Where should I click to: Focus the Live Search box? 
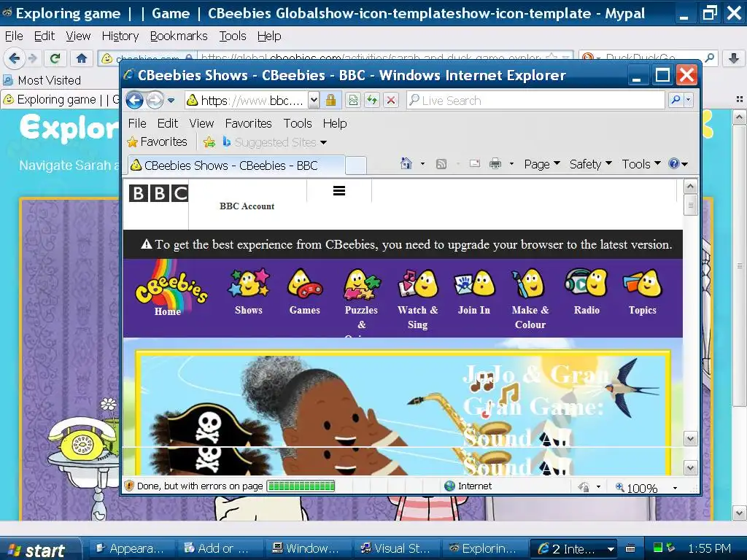coord(535,100)
